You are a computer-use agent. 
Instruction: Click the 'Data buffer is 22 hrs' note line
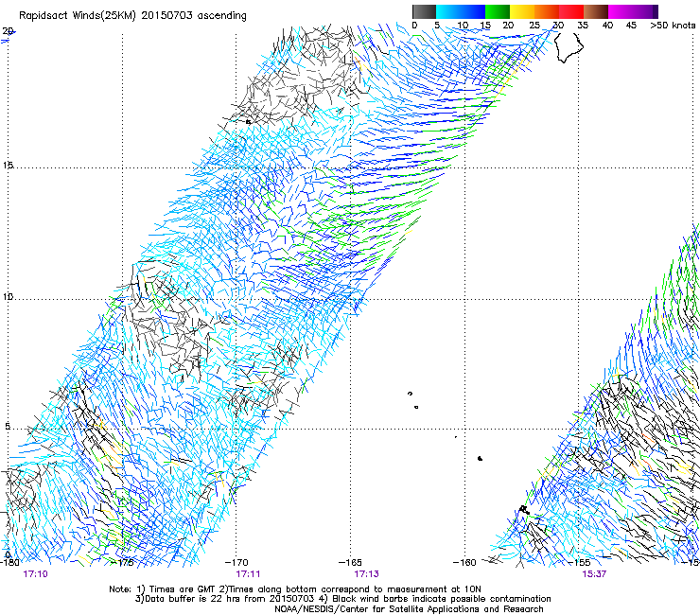coord(342,599)
